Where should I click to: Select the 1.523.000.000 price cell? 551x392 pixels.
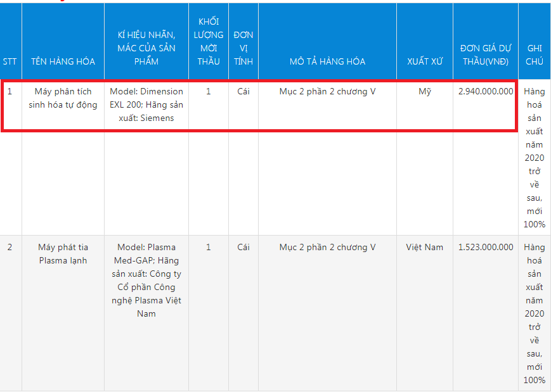pos(486,247)
